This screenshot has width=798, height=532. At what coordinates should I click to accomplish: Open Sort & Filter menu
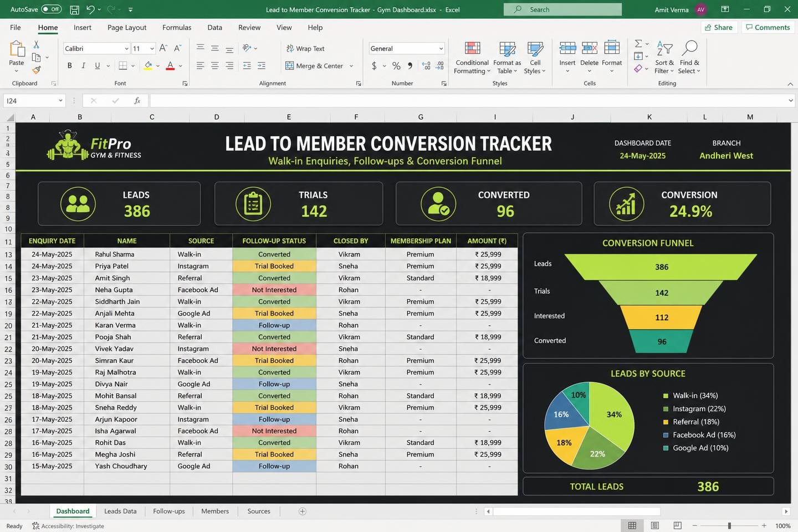click(664, 58)
